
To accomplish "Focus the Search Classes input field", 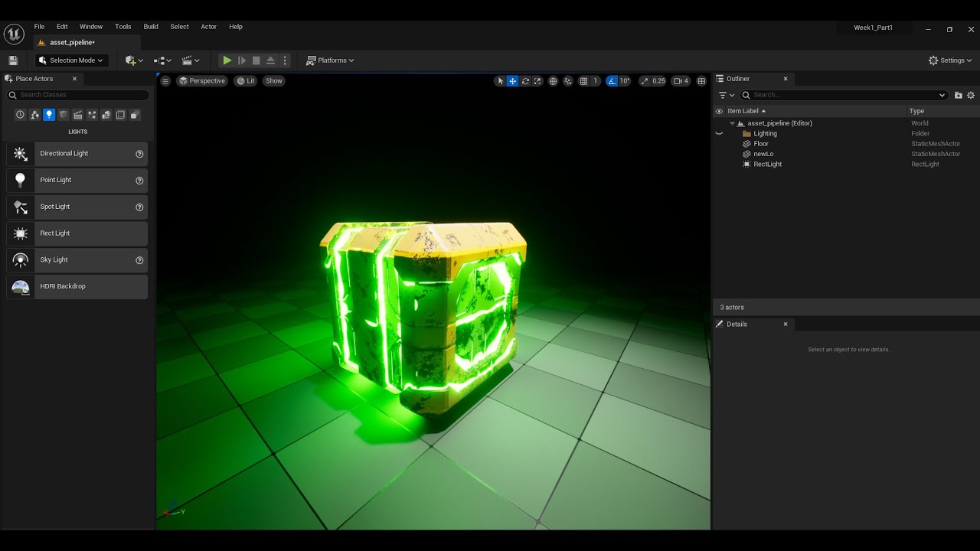I will coord(78,95).
